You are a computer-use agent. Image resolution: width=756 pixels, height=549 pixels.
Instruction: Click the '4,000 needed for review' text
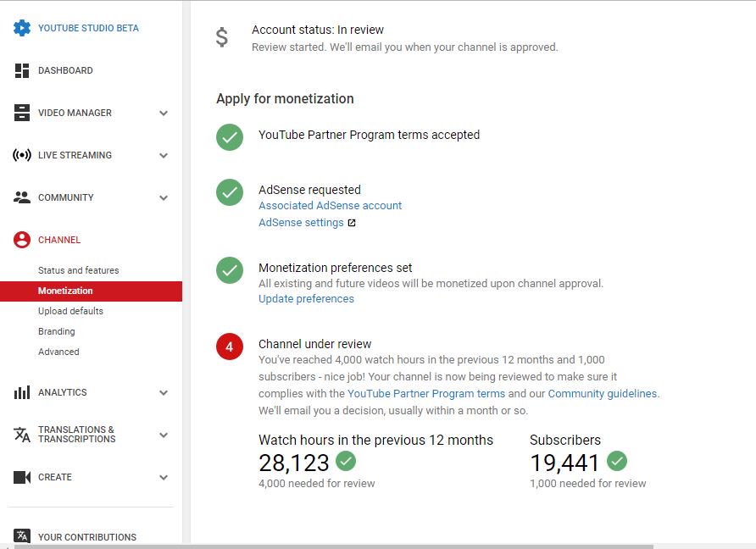click(x=317, y=484)
